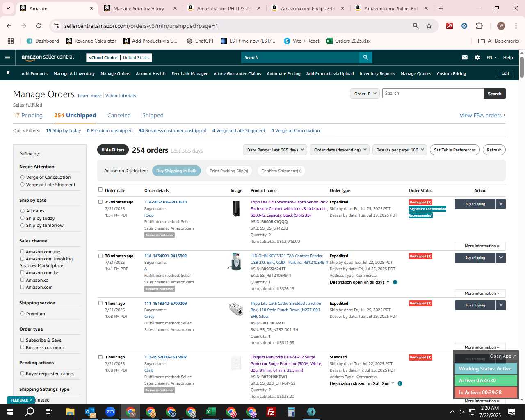This screenshot has height=420, width=525.
Task: Switch to Manage Your Inventory browser tab
Action: pos(139,8)
